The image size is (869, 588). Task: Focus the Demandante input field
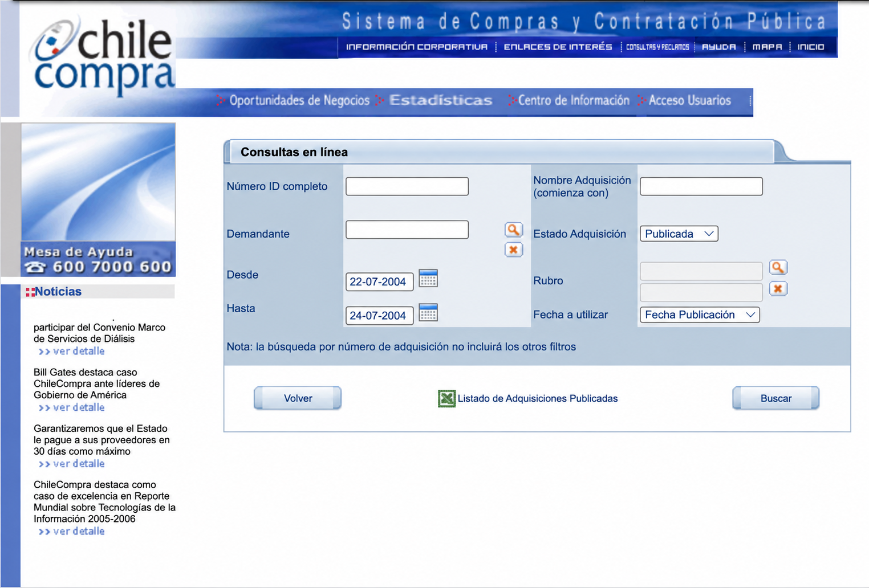pos(407,230)
